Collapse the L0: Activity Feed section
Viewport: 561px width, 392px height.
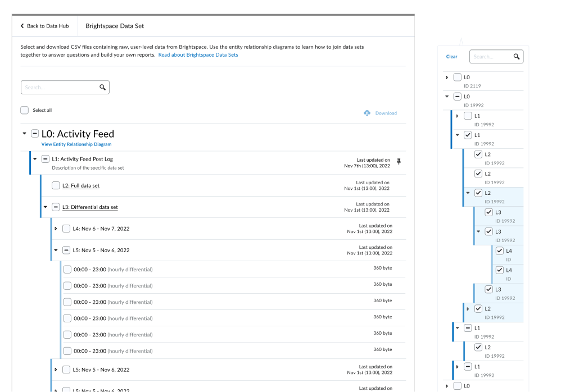[x=24, y=134]
